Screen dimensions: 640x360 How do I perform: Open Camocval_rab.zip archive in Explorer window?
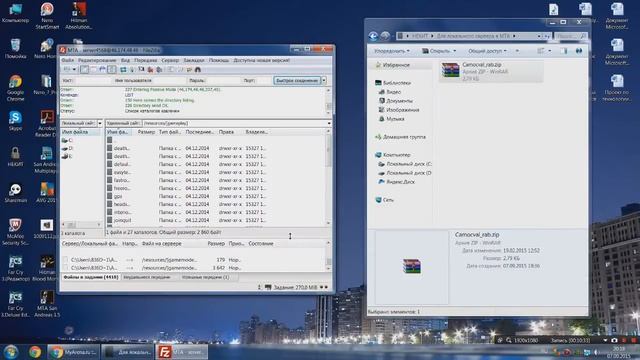tap(491, 71)
